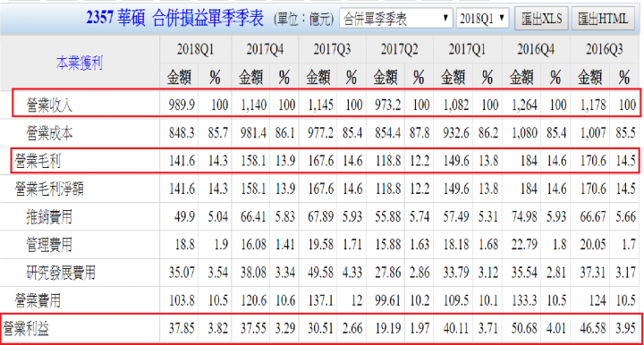Click the 1,178 revenue value

[593, 105]
